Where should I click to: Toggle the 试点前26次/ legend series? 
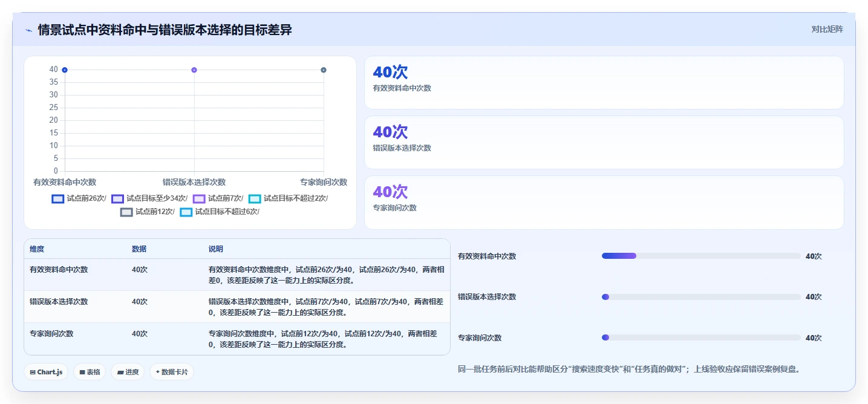(x=79, y=198)
